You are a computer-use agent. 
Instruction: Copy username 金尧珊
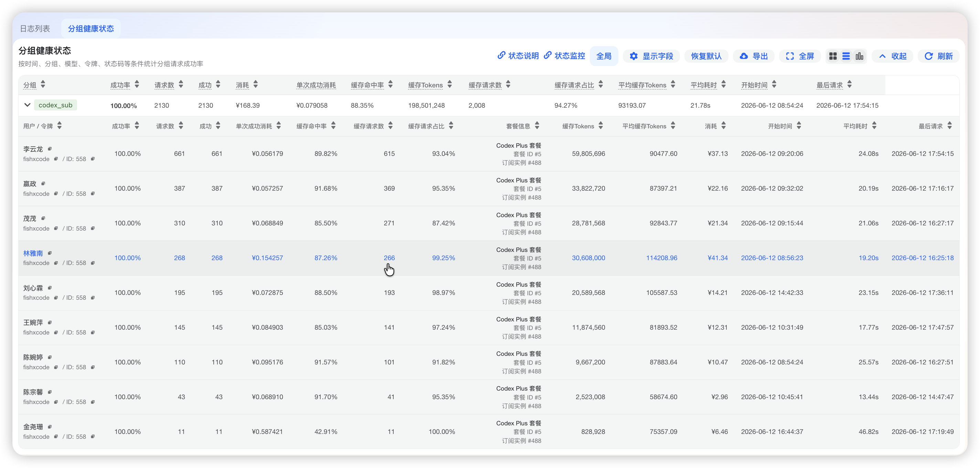pyautogui.click(x=50, y=426)
